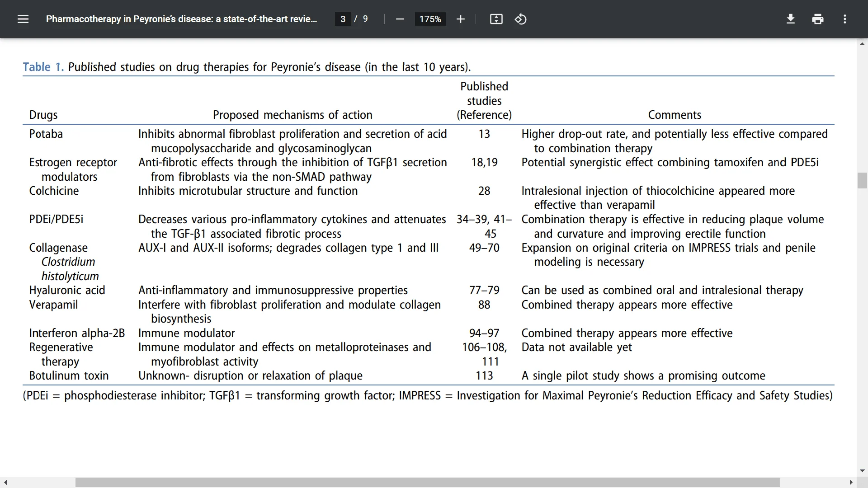The image size is (868, 488).
Task: Click references '94–97' for Interferon
Action: point(484,333)
